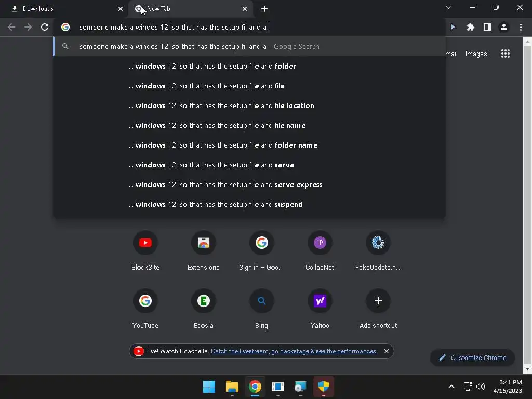The height and width of the screenshot is (399, 532).
Task: Open the Chrome profile avatar menu
Action: (504, 27)
